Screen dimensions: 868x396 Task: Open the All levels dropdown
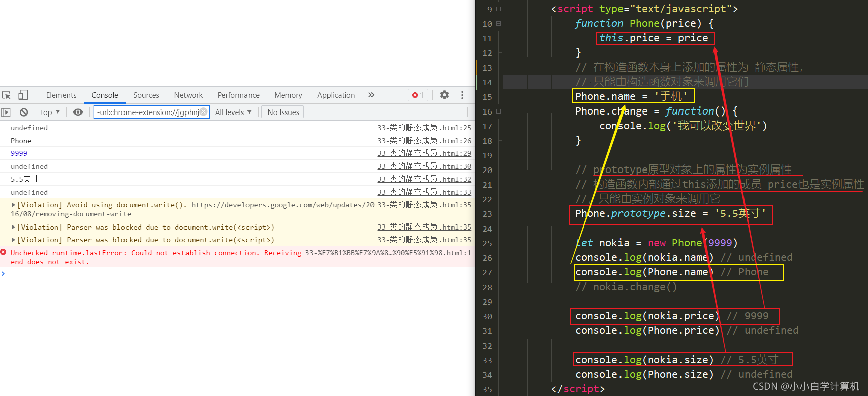point(233,112)
